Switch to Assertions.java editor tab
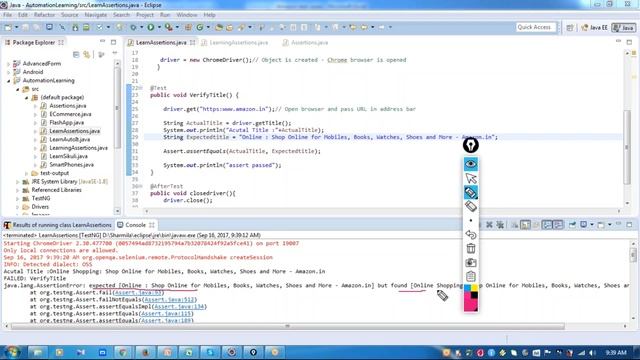 (309, 42)
